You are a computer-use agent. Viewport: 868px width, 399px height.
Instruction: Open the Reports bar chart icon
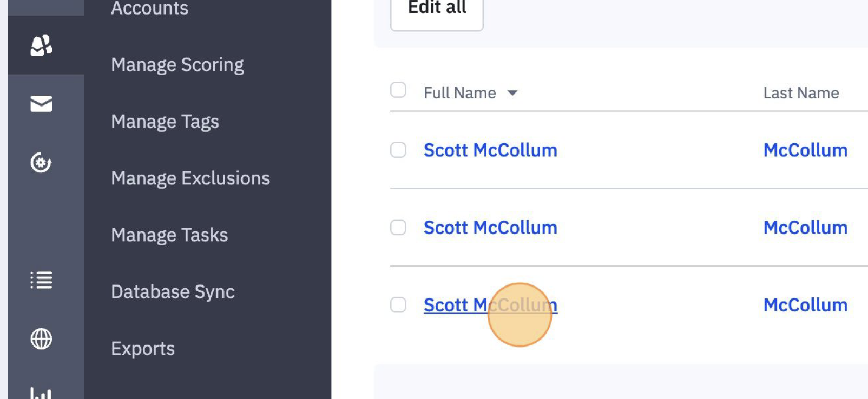point(41,393)
